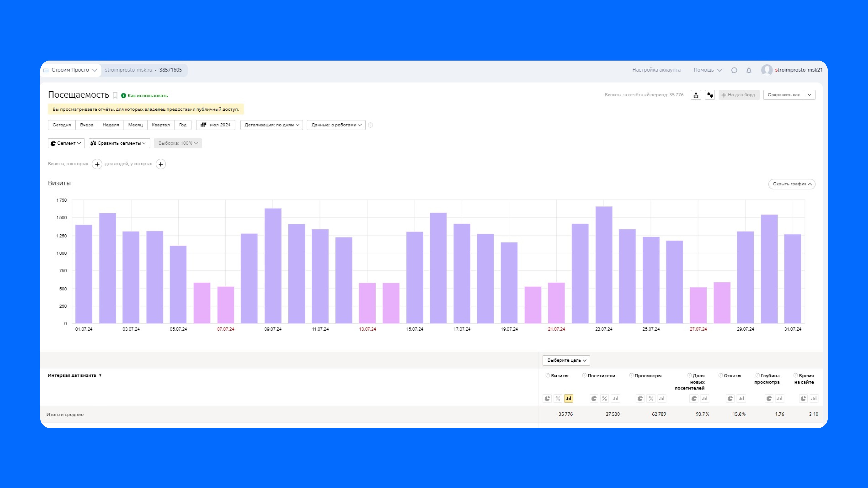Select the Неделя period tab
Screen dimensions: 868x488
point(110,125)
